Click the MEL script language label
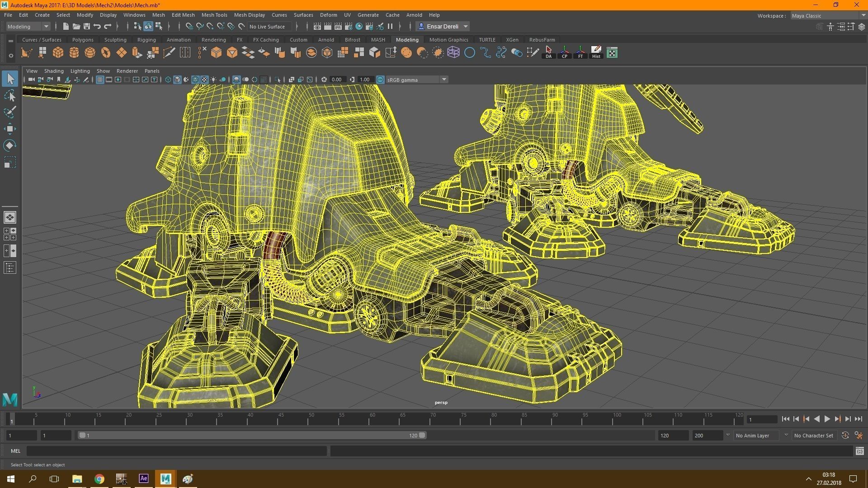Viewport: 868px width, 488px height. 16,451
